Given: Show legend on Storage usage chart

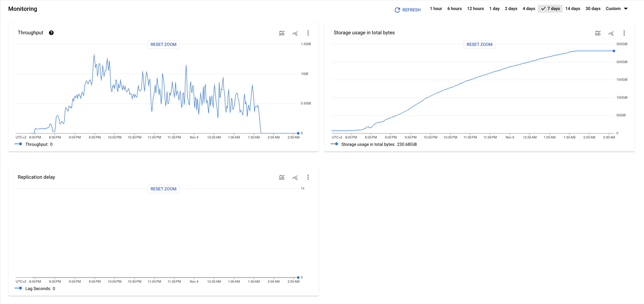Looking at the screenshot, I should click(598, 33).
